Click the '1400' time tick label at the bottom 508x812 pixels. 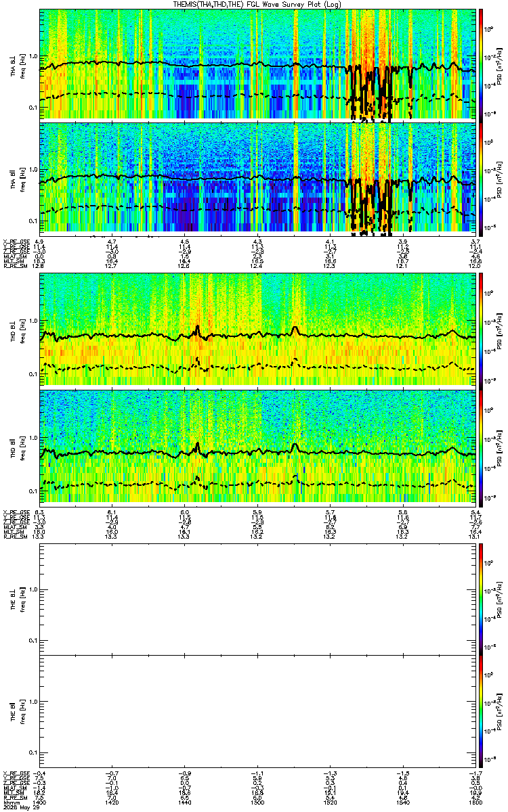pos(39,803)
